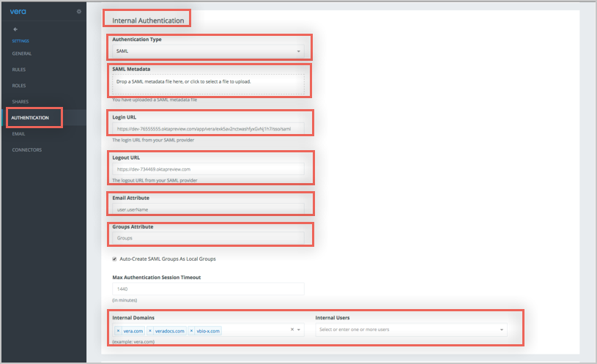The image size is (597, 364).
Task: Remove the vbio-x.com domain tag
Action: click(192, 331)
